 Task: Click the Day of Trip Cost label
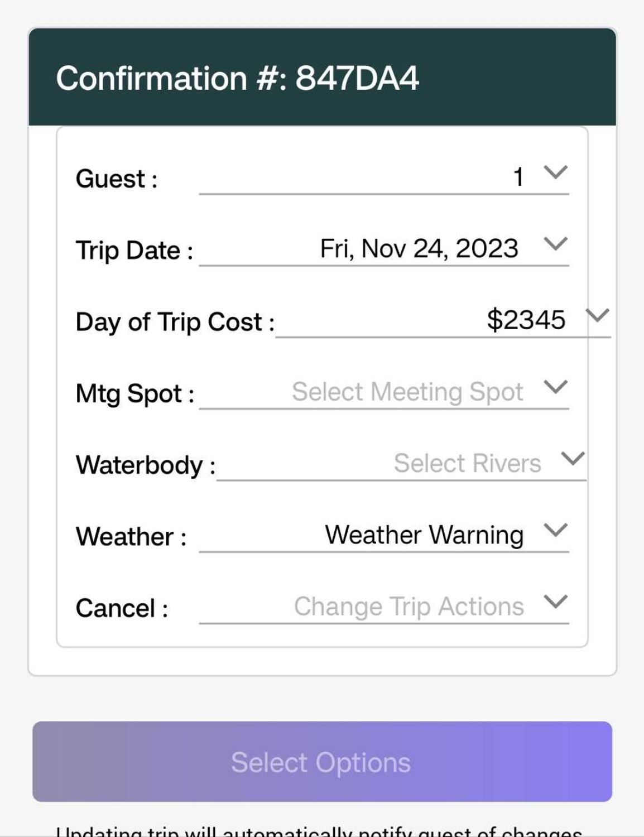tap(175, 323)
